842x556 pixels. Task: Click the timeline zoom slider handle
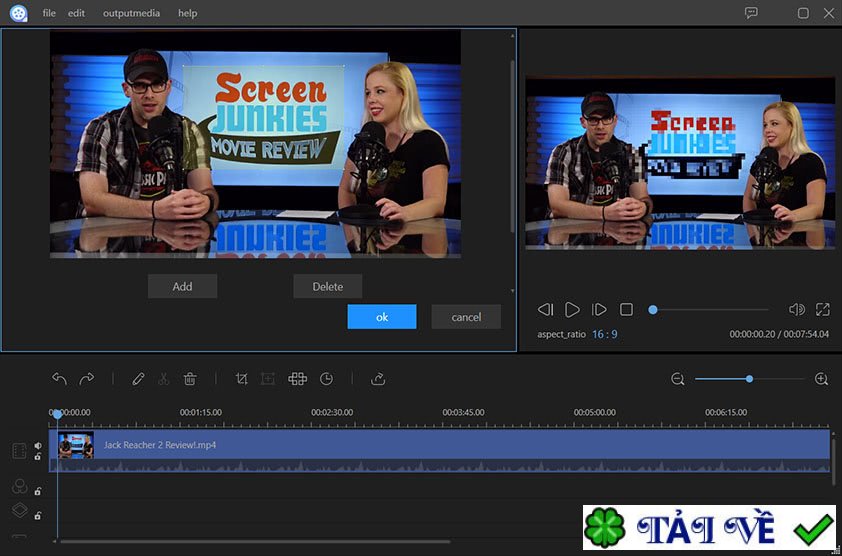749,379
